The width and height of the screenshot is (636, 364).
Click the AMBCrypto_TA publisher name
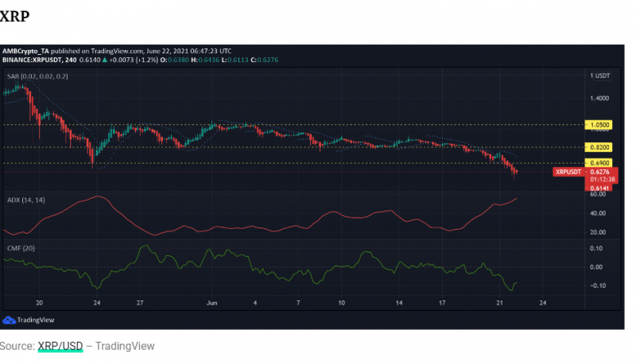(25, 51)
